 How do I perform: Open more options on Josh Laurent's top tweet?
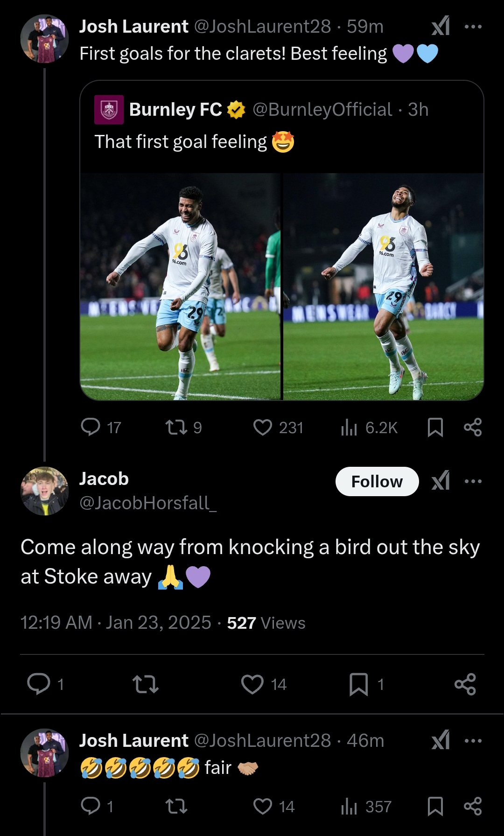pos(473,27)
